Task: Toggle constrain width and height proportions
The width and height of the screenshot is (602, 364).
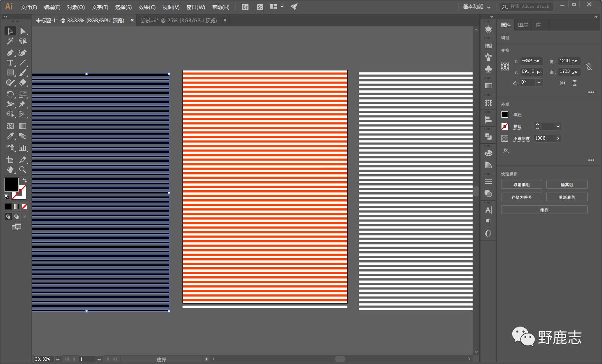Action: tap(589, 66)
